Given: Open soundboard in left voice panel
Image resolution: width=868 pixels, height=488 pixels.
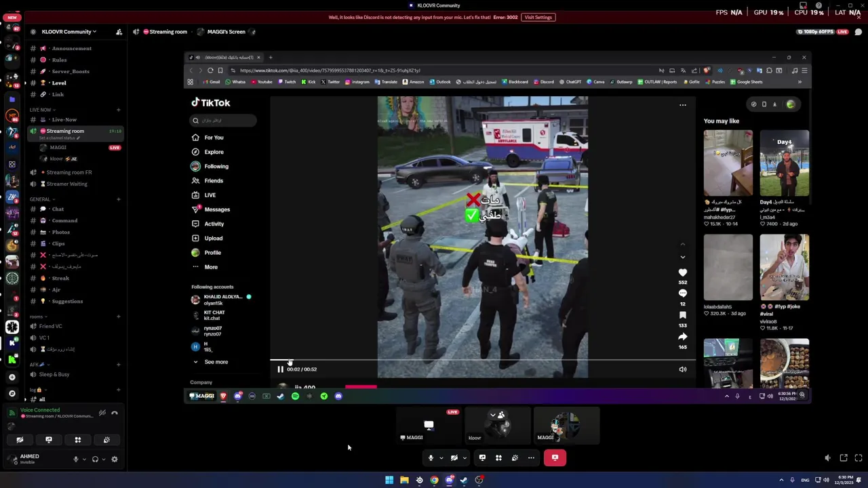Looking at the screenshot, I should [x=106, y=440].
